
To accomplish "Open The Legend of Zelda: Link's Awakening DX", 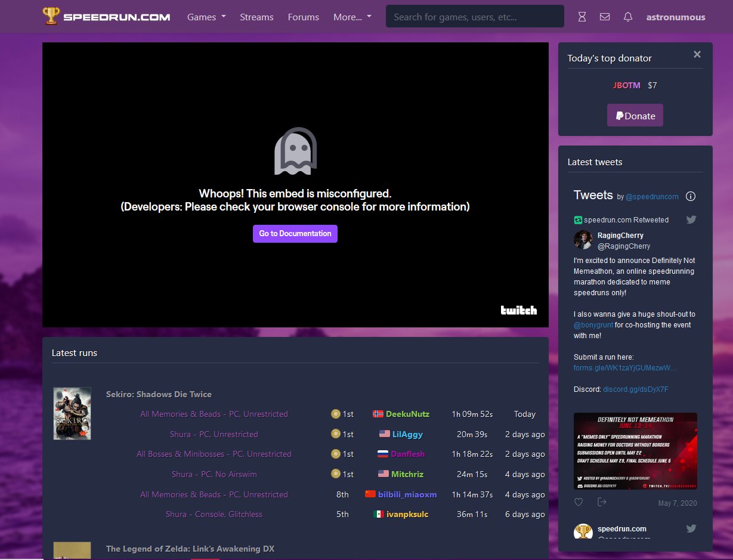I will (190, 549).
